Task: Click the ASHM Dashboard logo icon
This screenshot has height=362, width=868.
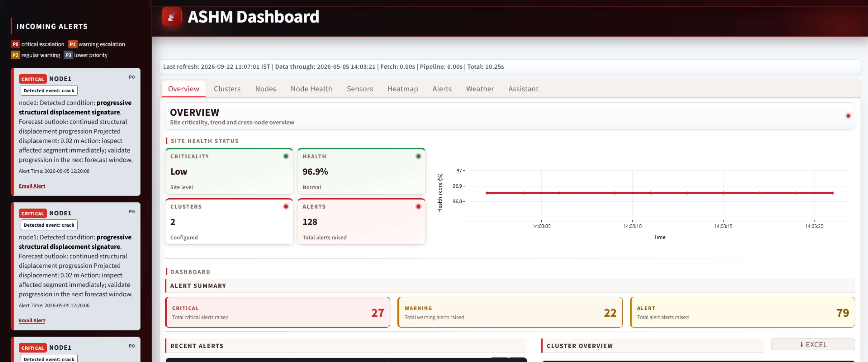Action: [x=171, y=16]
